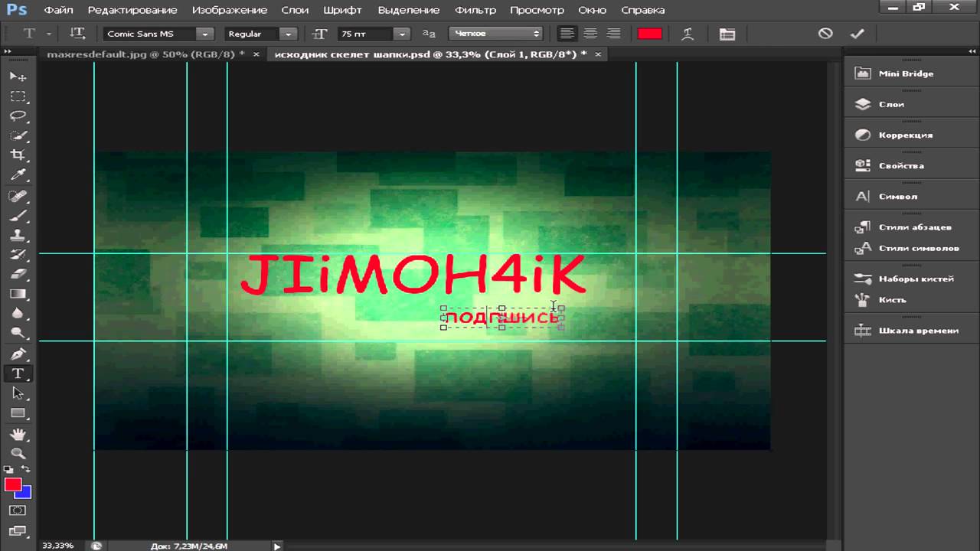
Task: Click the red foreground color swatch
Action: tap(12, 484)
